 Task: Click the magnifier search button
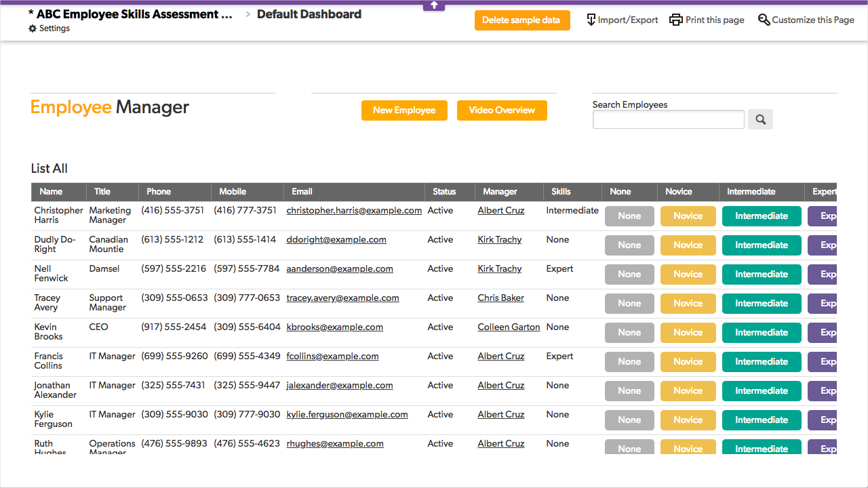pyautogui.click(x=760, y=119)
